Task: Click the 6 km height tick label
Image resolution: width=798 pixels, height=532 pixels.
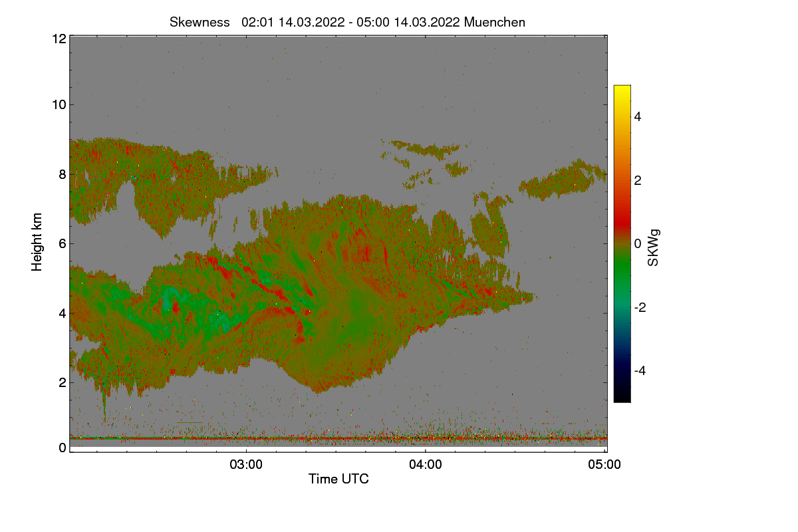Action: click(62, 243)
